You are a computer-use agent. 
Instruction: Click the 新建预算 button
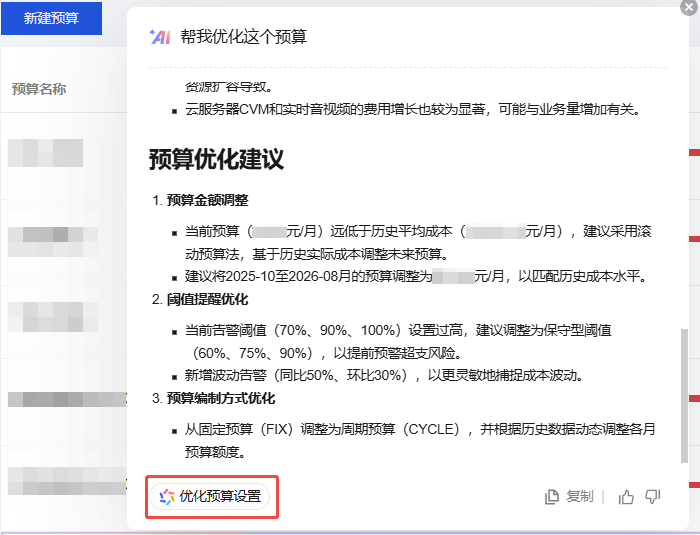point(51,18)
